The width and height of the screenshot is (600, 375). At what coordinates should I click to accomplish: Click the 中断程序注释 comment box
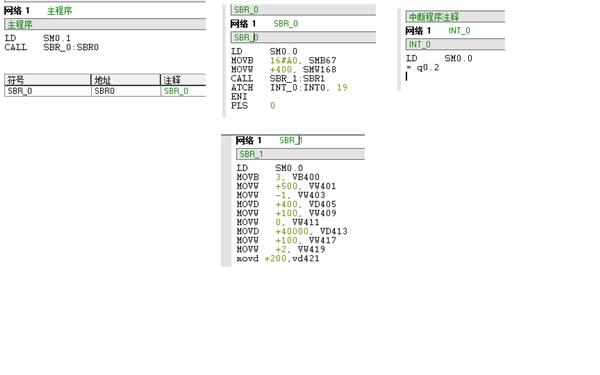(455, 17)
